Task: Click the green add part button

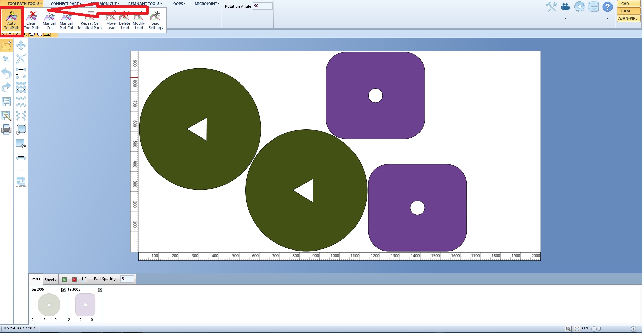Action: (64, 280)
